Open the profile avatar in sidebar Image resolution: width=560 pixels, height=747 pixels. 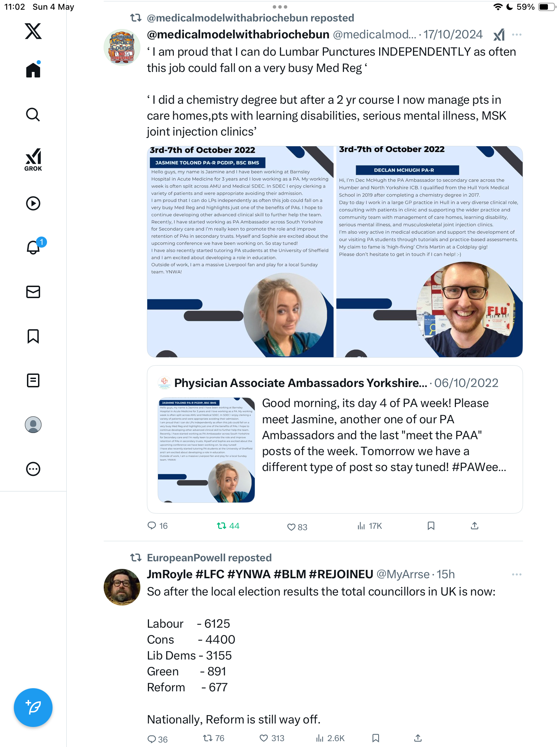tap(33, 425)
